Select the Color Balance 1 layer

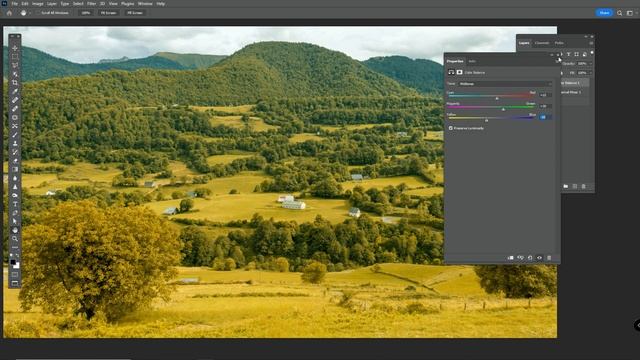click(x=575, y=83)
